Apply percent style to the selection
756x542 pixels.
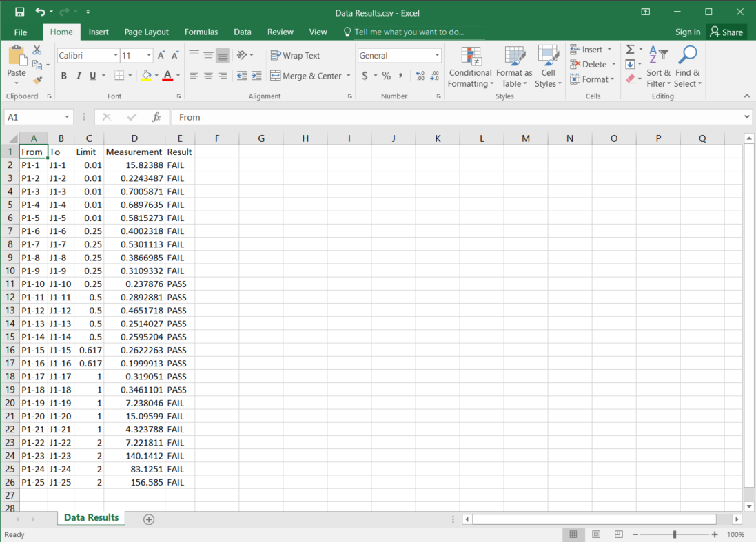tap(387, 76)
